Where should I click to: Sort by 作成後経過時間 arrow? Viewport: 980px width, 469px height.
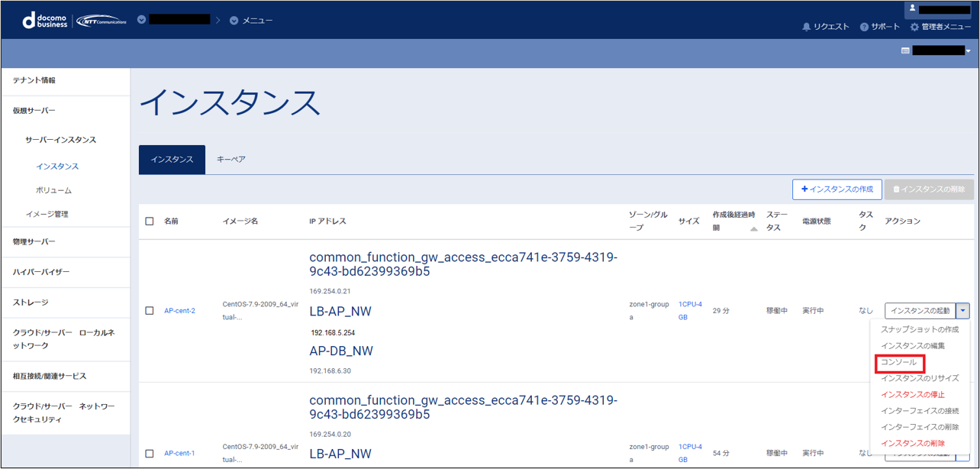pos(754,228)
